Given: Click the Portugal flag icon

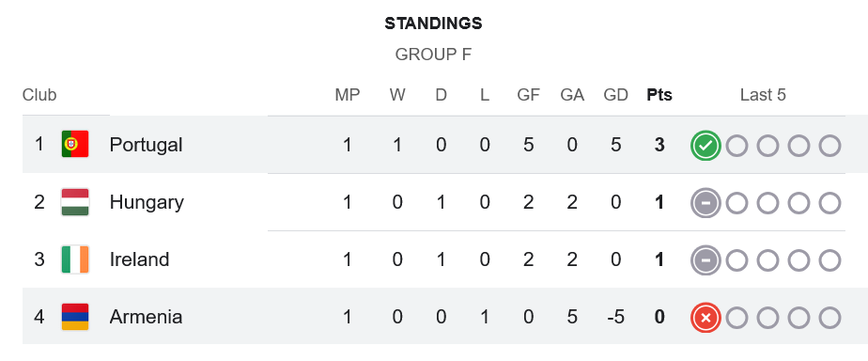Looking at the screenshot, I should pyautogui.click(x=75, y=145).
